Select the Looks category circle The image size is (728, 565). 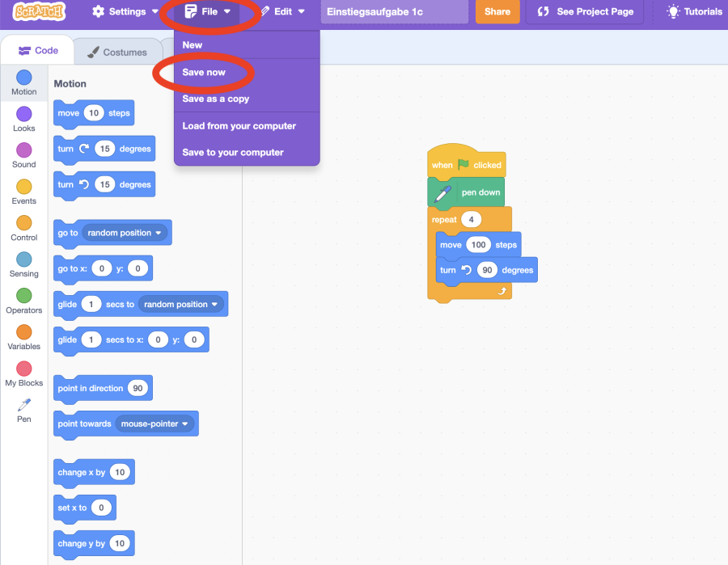[x=24, y=114]
